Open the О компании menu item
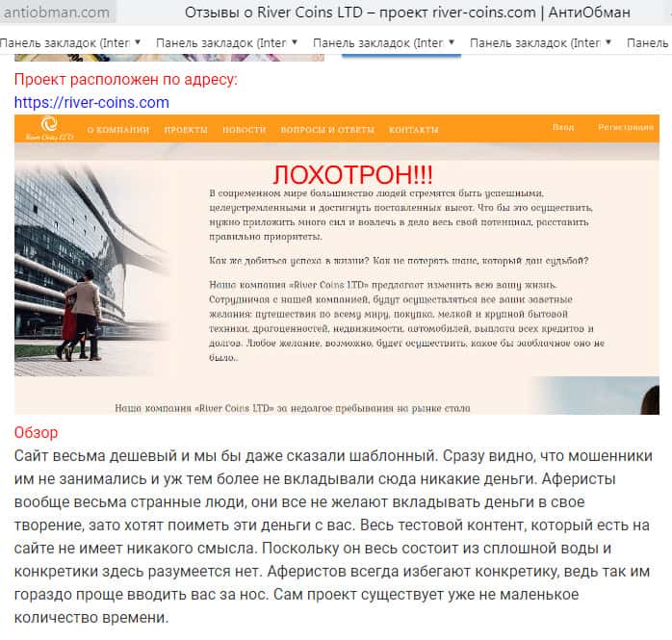This screenshot has height=640, width=672. (118, 129)
